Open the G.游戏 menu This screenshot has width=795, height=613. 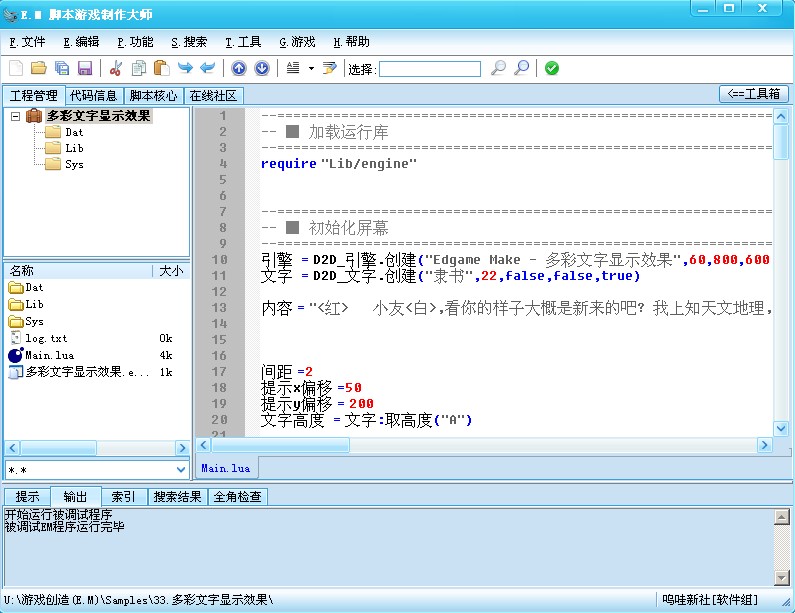297,42
